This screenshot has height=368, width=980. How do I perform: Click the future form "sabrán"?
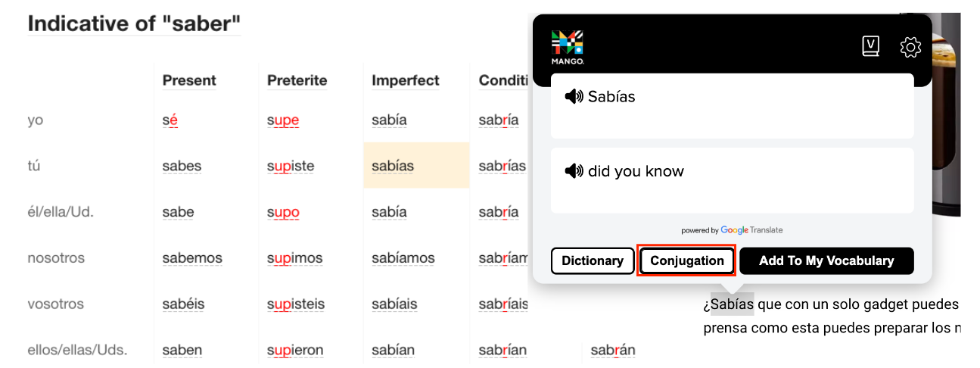(x=613, y=350)
